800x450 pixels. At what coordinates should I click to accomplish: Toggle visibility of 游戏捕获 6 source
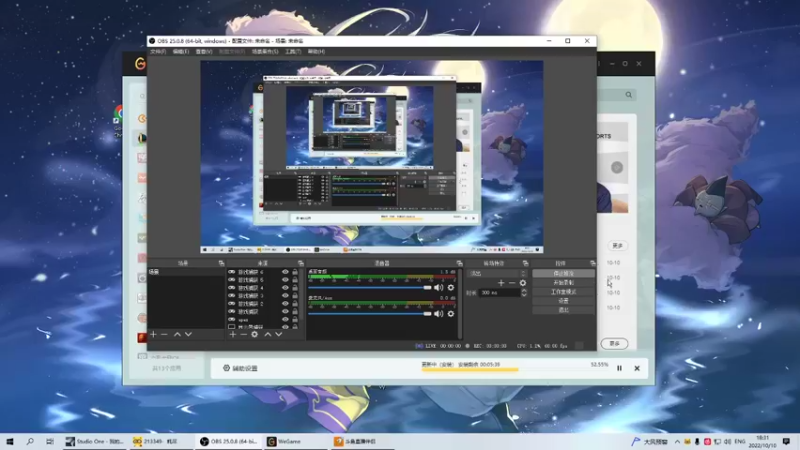click(285, 272)
